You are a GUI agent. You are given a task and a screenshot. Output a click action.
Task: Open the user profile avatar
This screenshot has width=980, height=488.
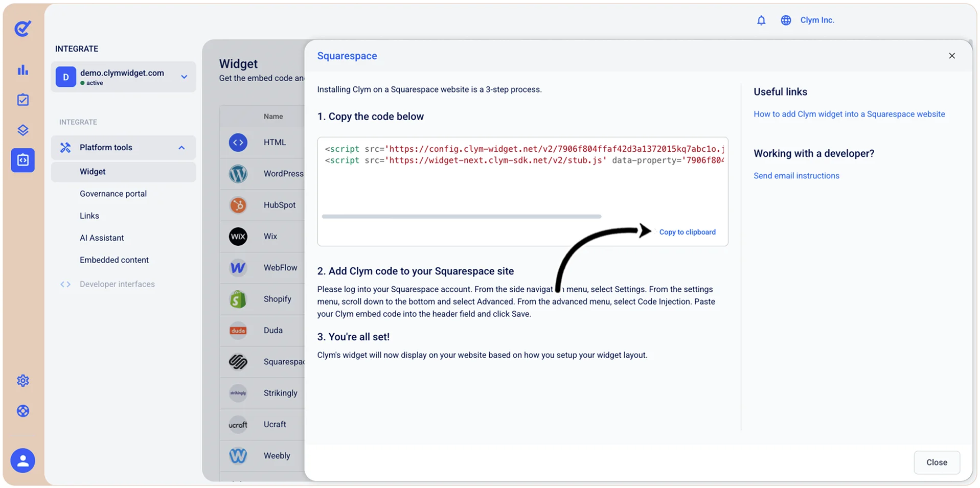tap(23, 460)
